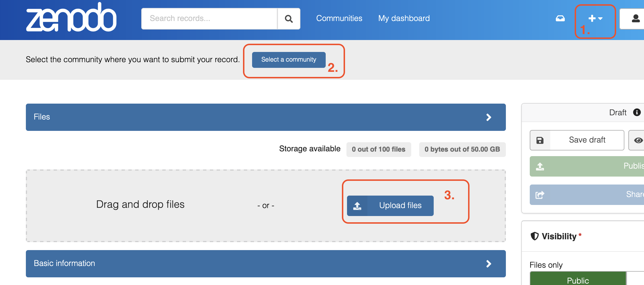Viewport: 644px width, 285px height.
Task: Click the Share arrow icon
Action: [x=540, y=195]
